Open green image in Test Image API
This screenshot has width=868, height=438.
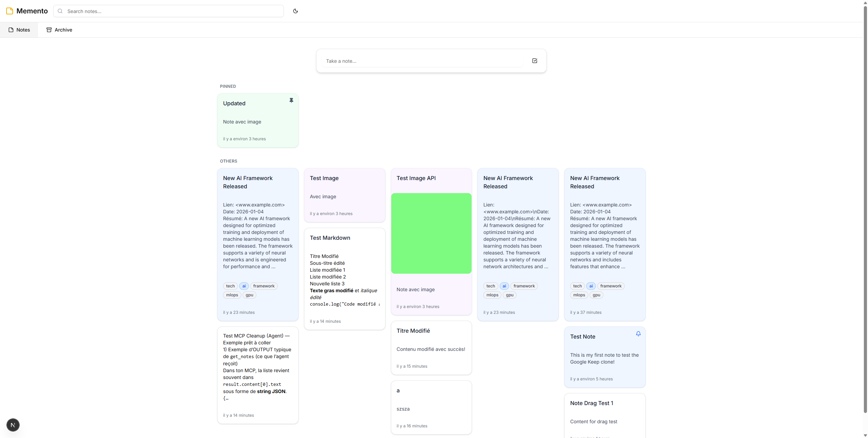click(431, 233)
